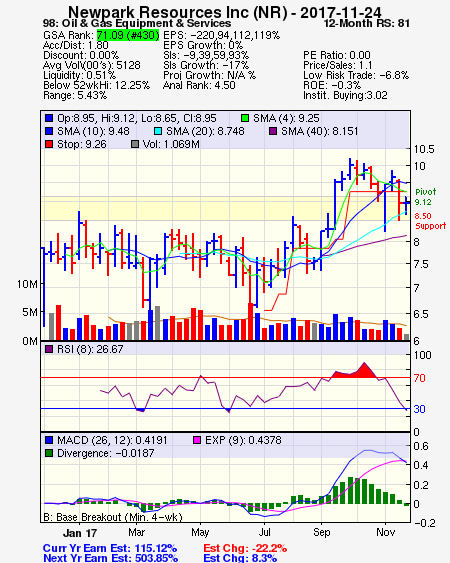Click the 'Divergence: -0.0187' label
The image size is (450, 563).
pyautogui.click(x=106, y=453)
